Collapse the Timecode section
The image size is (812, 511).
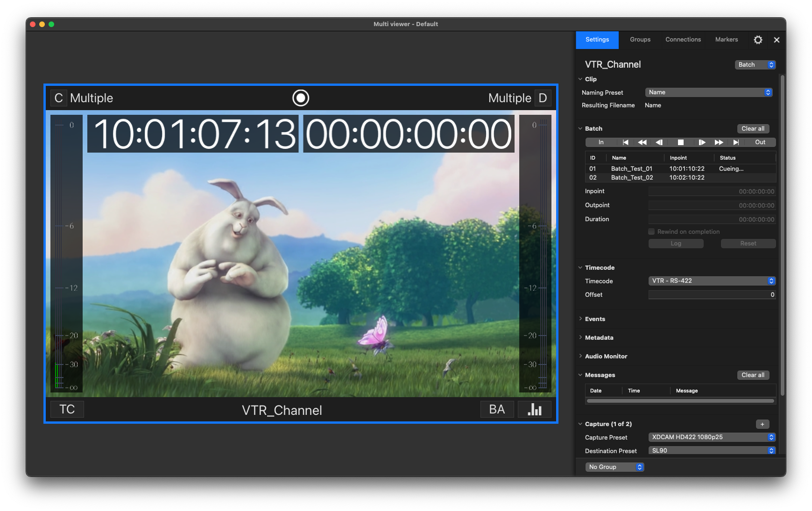pos(580,268)
